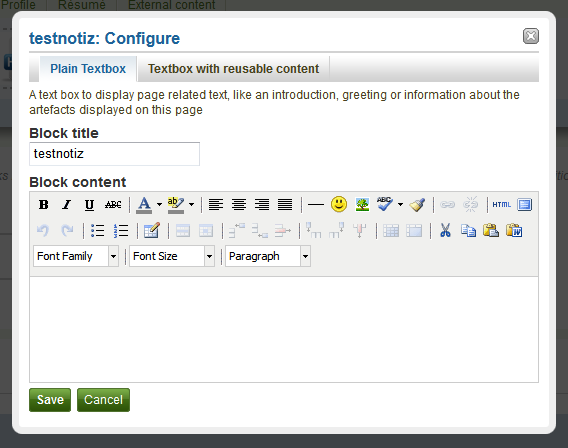Edit the HTML source

(502, 205)
